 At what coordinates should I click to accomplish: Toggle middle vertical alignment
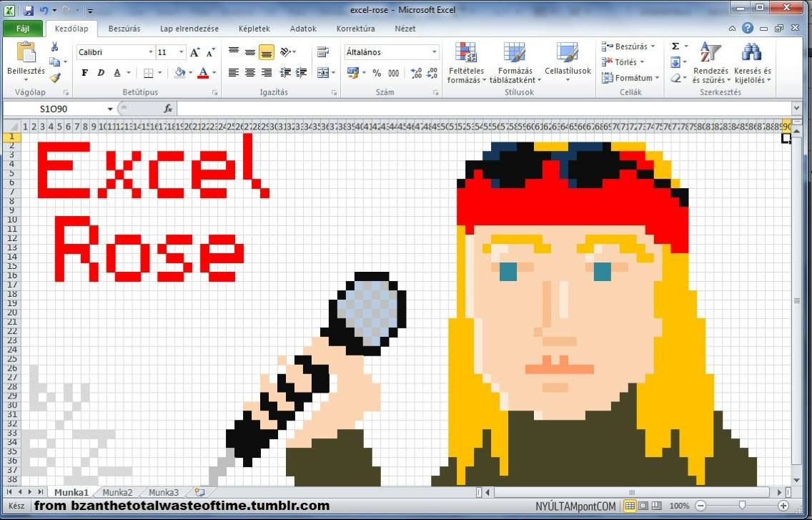(250, 51)
